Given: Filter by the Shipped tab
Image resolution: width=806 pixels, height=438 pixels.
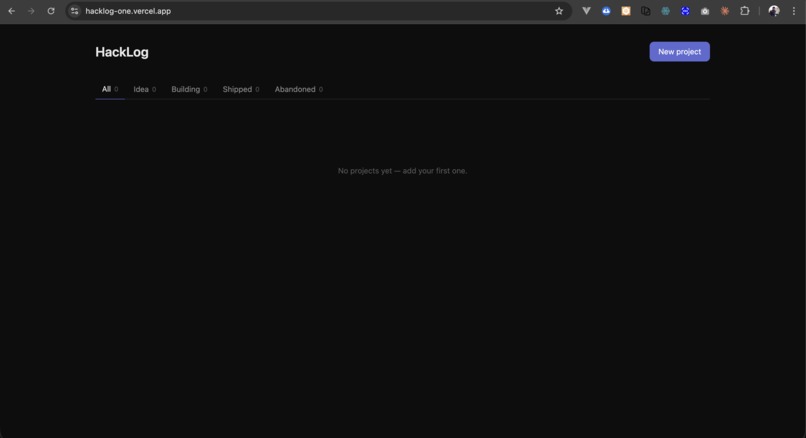Looking at the screenshot, I should (241, 89).
